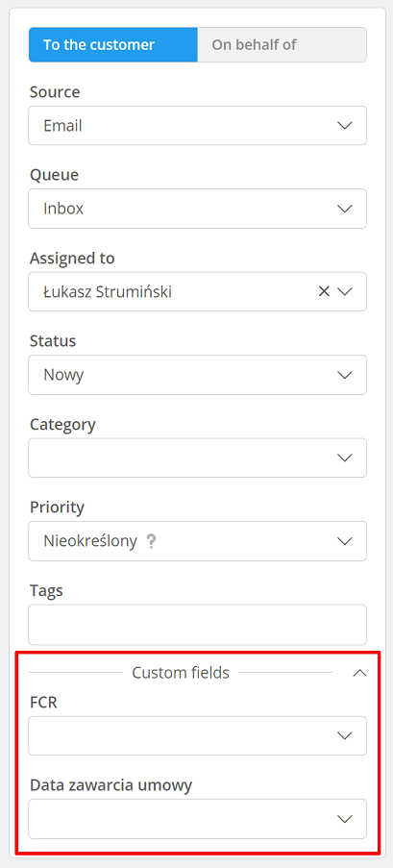Open the FCR dropdown

point(198,735)
